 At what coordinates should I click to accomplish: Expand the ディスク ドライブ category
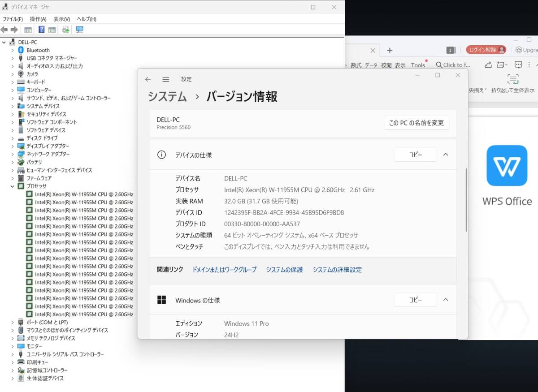pyautogui.click(x=13, y=138)
